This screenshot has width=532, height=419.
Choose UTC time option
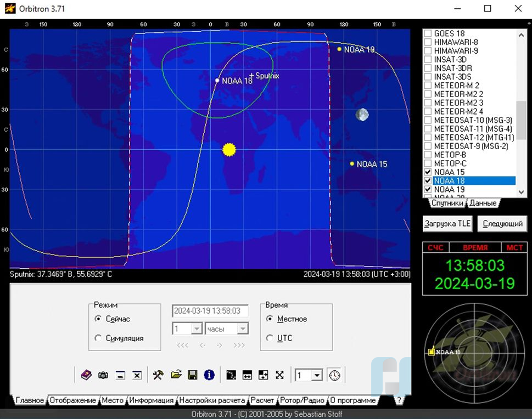click(270, 338)
